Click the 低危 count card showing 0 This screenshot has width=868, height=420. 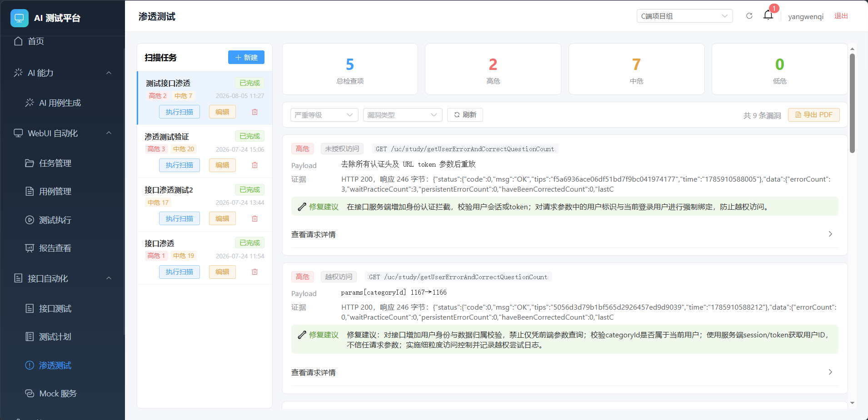point(780,69)
